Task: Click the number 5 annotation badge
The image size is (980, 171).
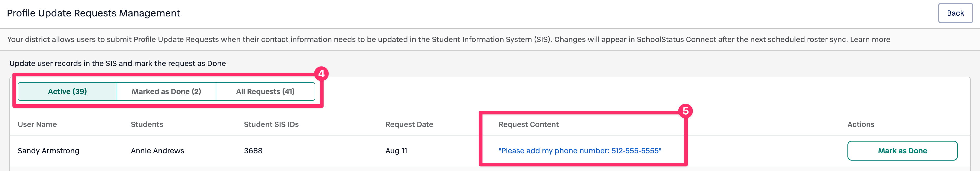Action: point(685,111)
